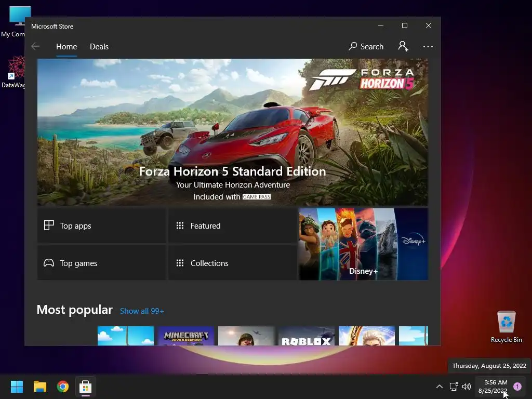Minimize the Microsoft Store window
The height and width of the screenshot is (399, 532).
point(381,25)
